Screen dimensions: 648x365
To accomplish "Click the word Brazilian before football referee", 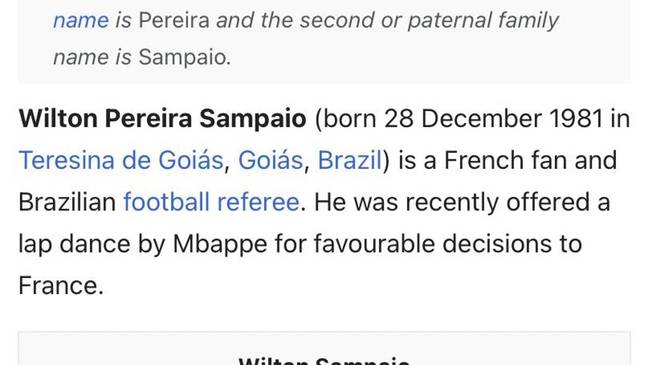I will click(x=67, y=202).
